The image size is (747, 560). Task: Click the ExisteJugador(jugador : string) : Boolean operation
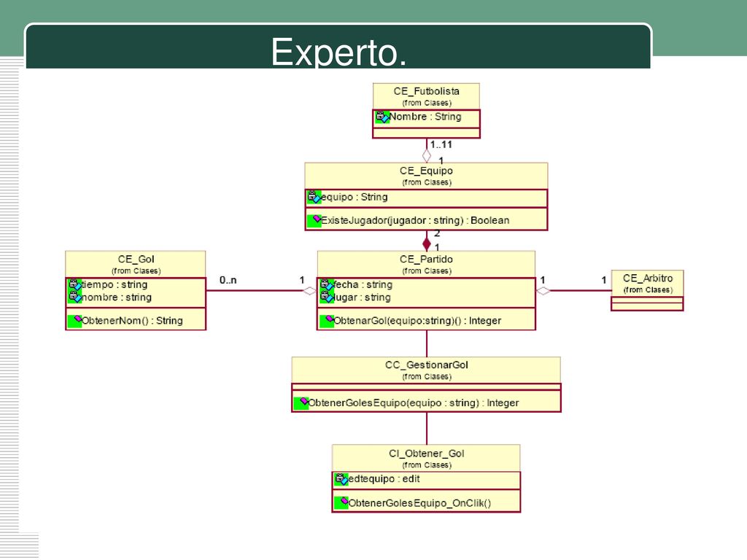tap(415, 220)
